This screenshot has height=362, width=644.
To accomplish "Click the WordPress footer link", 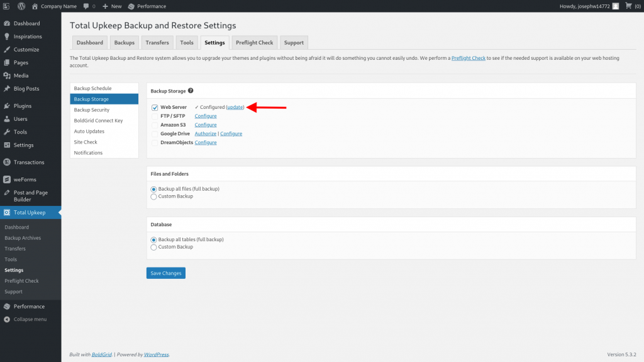I will pyautogui.click(x=156, y=354).
